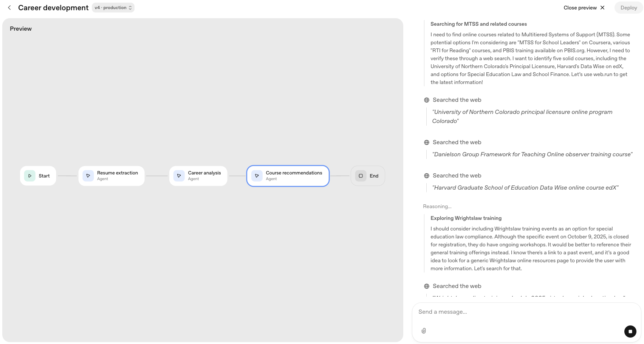Click the Resume extraction agent icon

coord(88,176)
